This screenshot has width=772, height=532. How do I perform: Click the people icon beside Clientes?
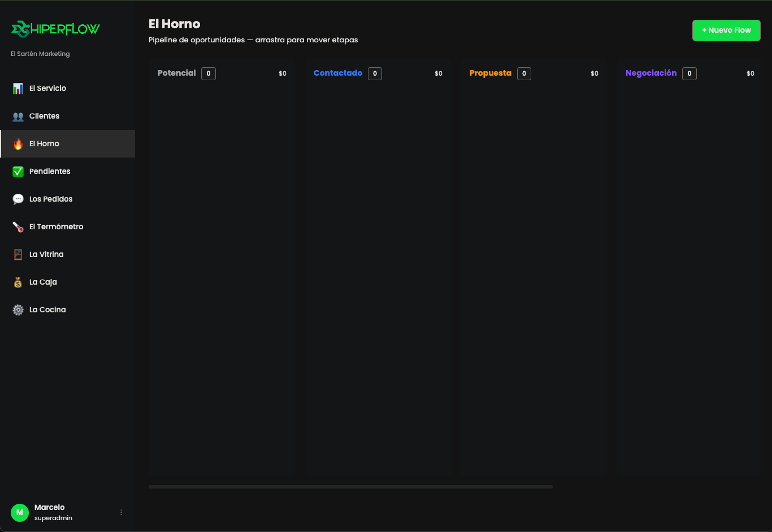[x=18, y=116]
